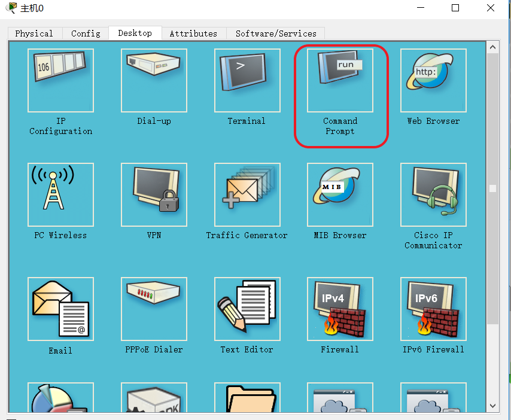Open the PPPoE Dialer
The height and width of the screenshot is (420, 511).
154,309
